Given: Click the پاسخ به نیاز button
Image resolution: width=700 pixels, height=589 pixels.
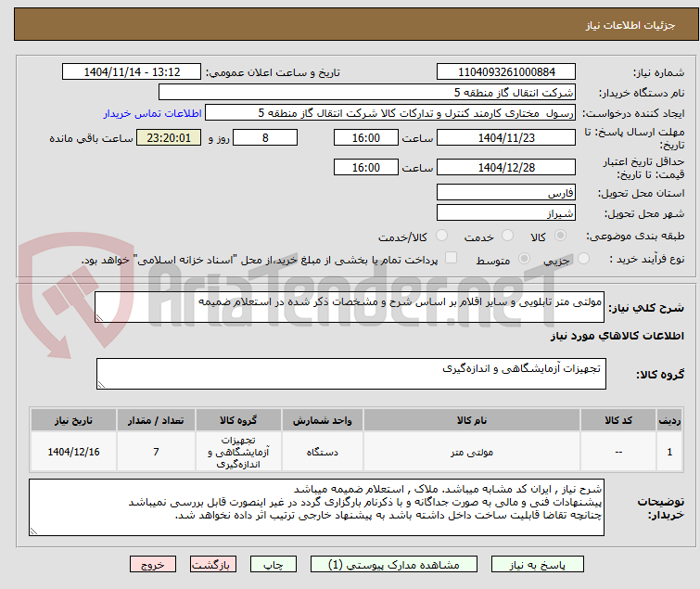Looking at the screenshot, I should tap(538, 565).
